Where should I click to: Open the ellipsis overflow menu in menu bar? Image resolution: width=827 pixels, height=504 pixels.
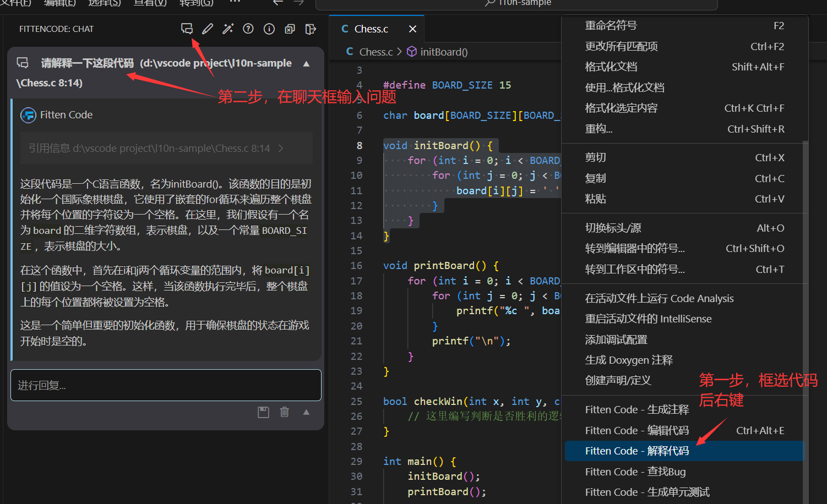pos(235,2)
